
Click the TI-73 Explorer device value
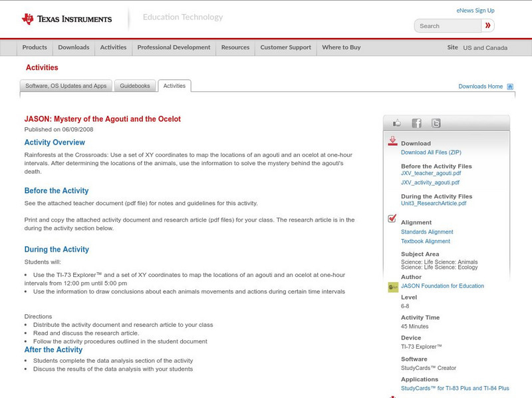click(422, 347)
